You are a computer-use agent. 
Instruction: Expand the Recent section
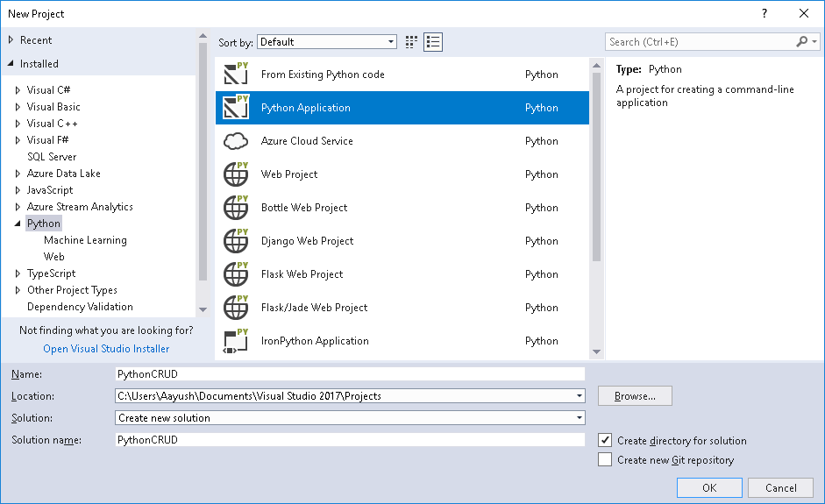point(11,40)
